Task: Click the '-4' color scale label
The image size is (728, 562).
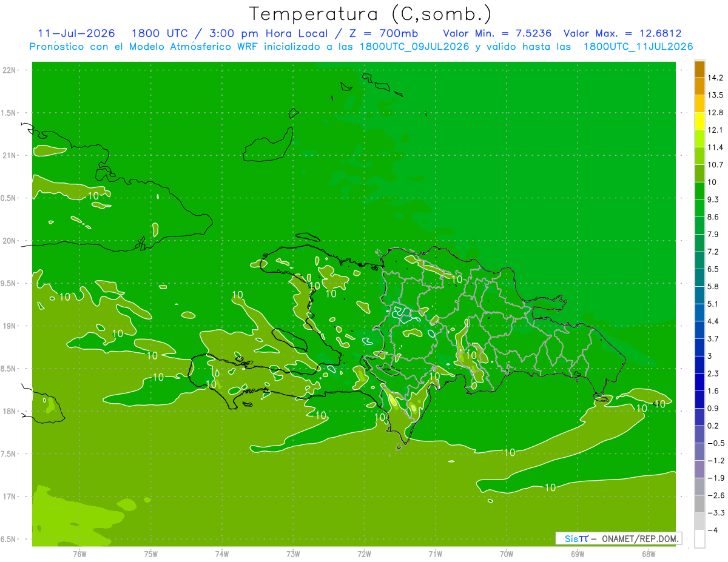Action: pos(712,530)
